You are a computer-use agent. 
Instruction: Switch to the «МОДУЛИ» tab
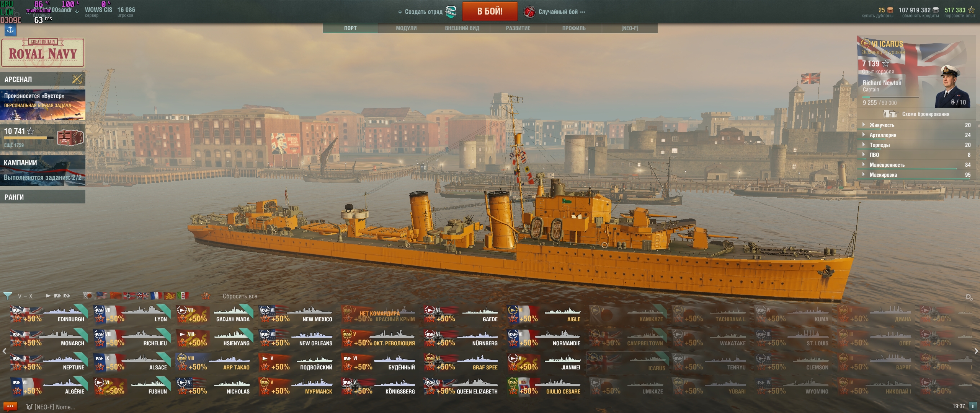coord(406,28)
